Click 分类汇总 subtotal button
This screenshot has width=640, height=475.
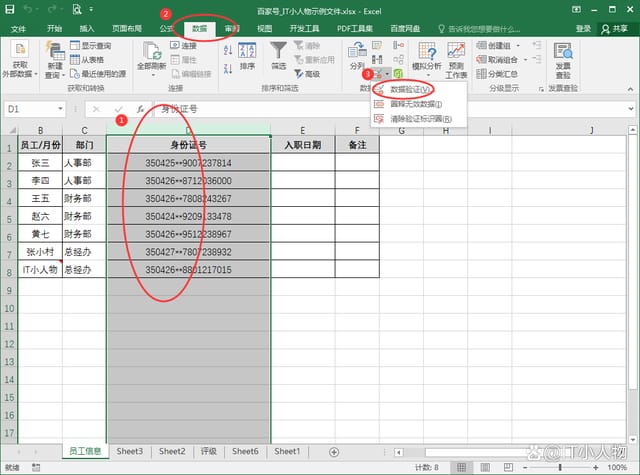497,74
